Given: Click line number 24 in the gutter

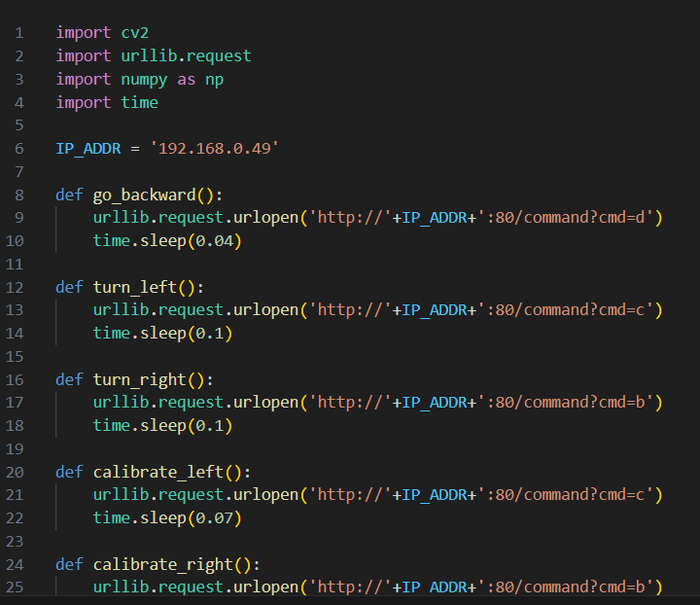Looking at the screenshot, I should (18, 564).
